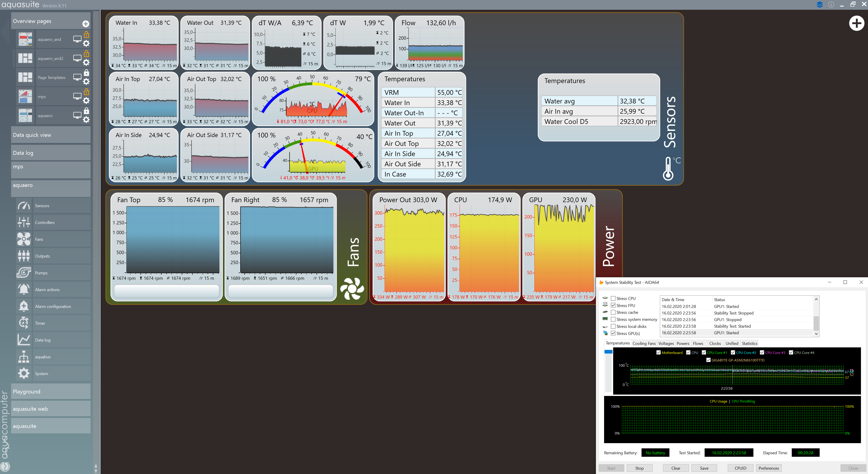
Task: Select the Pumps icon
Action: [24, 273]
